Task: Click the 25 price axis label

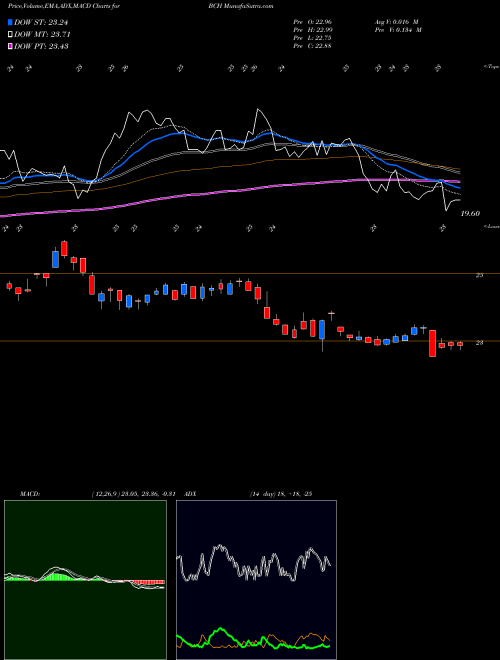Action: 479,275
